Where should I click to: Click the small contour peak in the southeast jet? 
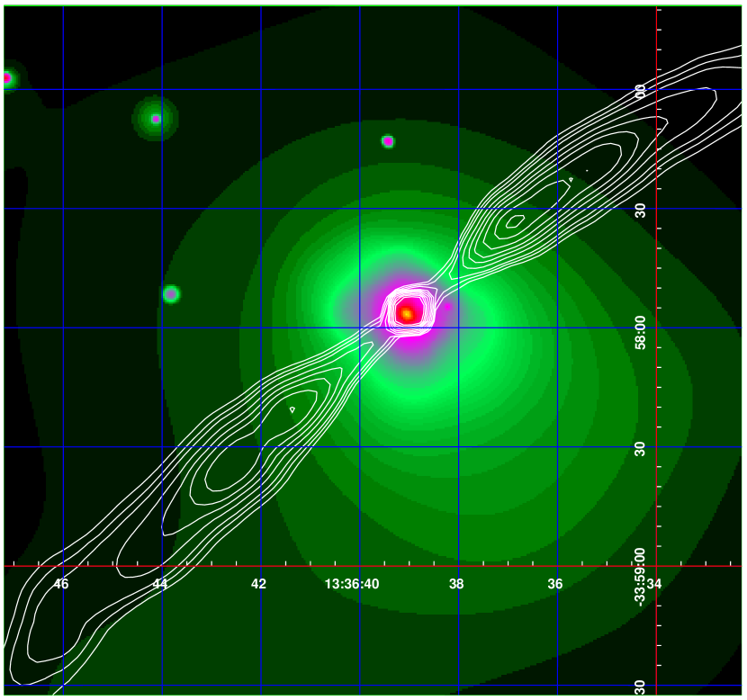pyautogui.click(x=292, y=409)
